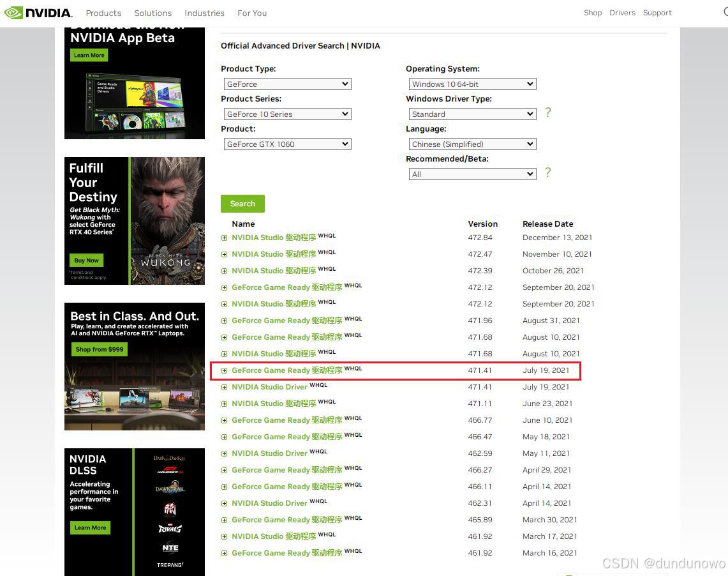728x576 pixels.
Task: Open the Recommended/Beta dropdown
Action: point(472,174)
